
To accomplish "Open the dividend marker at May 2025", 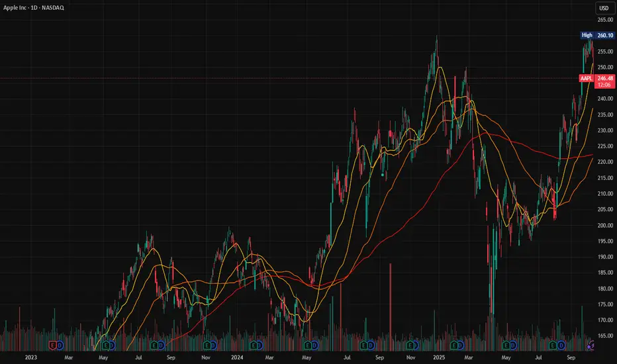I will [513, 345].
